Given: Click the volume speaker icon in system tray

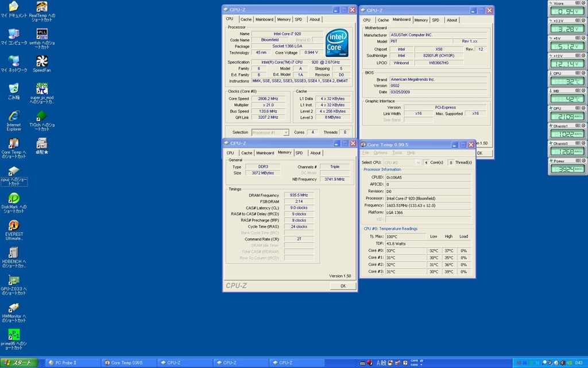Looking at the screenshot, I should pyautogui.click(x=562, y=363).
